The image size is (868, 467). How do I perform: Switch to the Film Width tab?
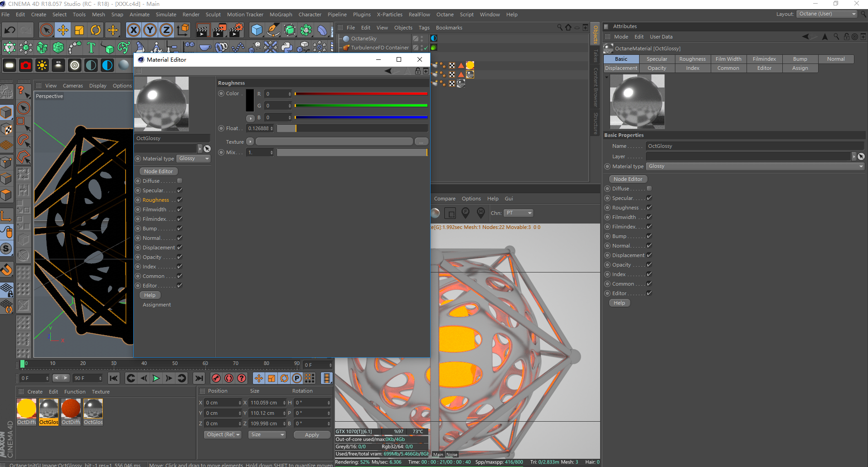(x=728, y=59)
